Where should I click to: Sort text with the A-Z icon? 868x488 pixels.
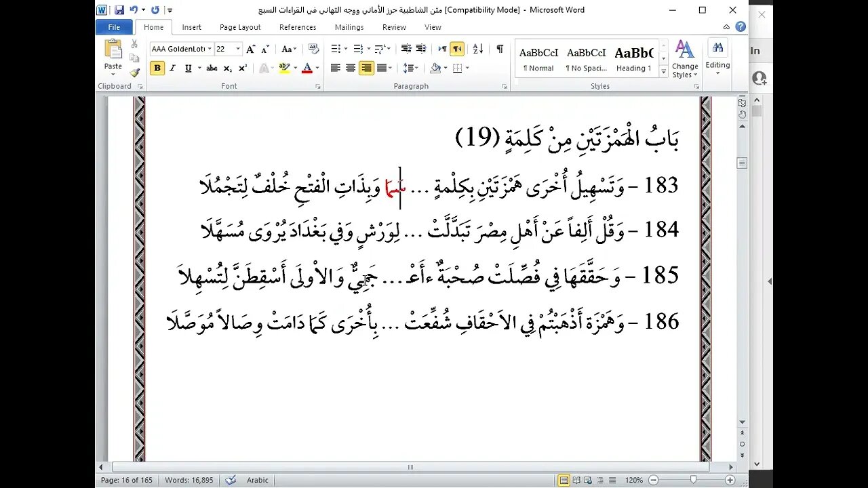(x=478, y=49)
